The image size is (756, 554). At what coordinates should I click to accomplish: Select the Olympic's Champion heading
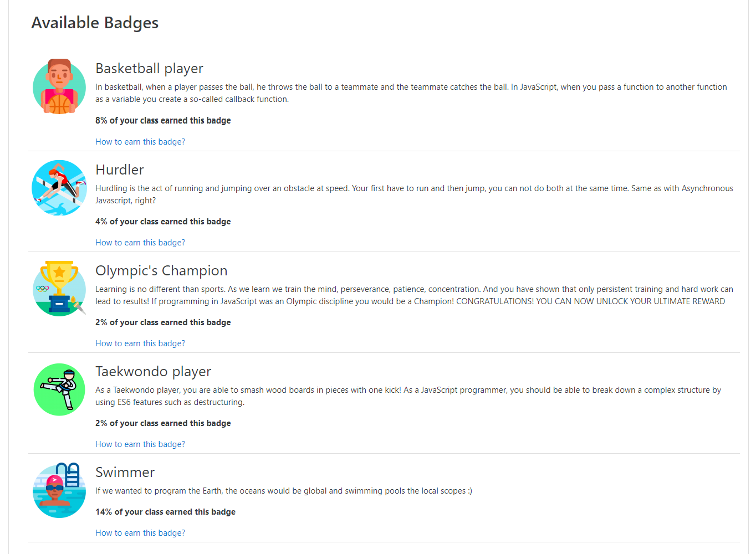coord(161,270)
